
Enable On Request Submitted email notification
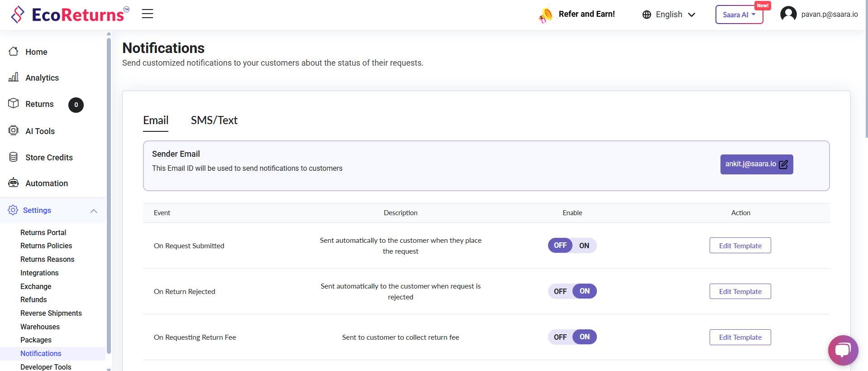[584, 246]
